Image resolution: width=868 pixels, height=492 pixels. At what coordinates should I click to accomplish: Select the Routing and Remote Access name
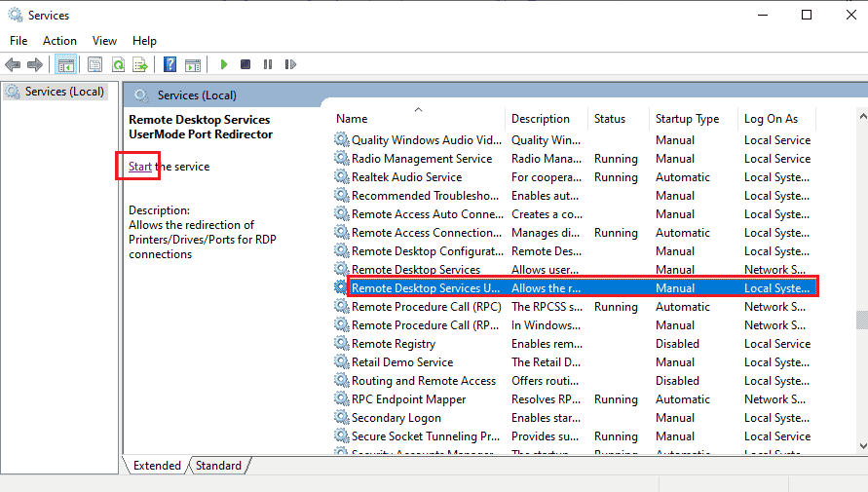coord(424,381)
